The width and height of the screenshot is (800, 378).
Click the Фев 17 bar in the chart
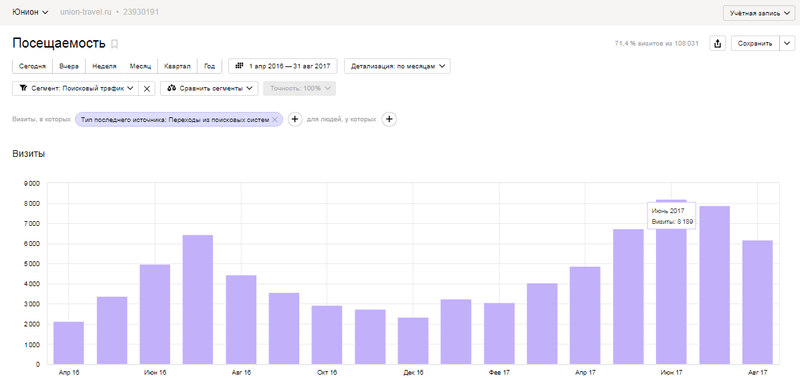pos(499,334)
